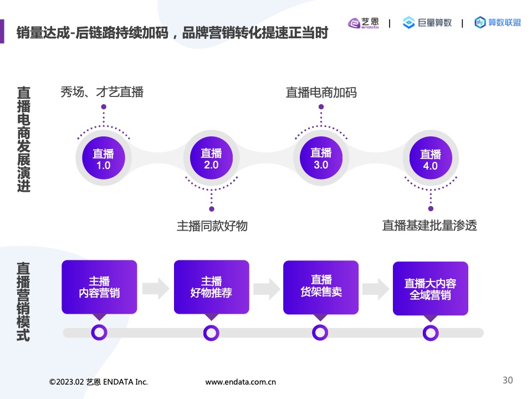Click the vertical label 直播电商发展演进
The width and height of the screenshot is (532, 399).
(24, 140)
